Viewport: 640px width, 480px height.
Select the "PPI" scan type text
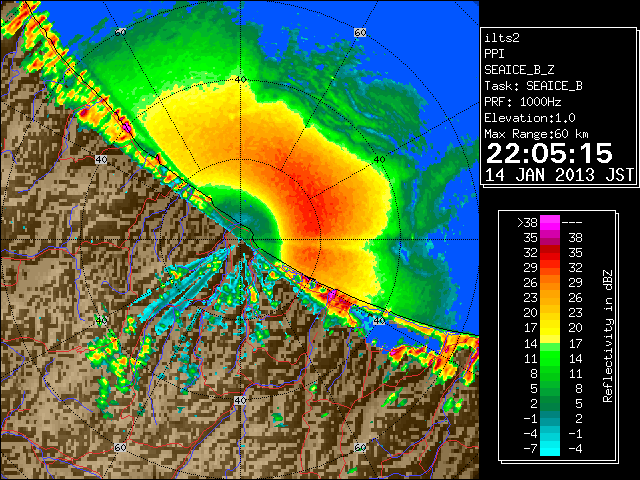coord(494,54)
